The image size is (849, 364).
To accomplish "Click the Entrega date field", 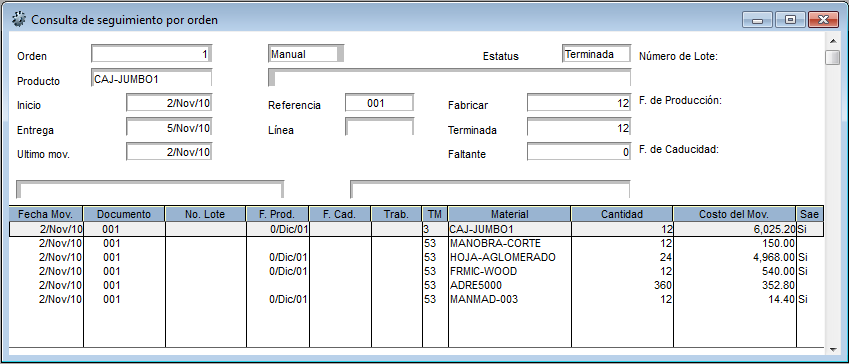I will click(x=169, y=128).
